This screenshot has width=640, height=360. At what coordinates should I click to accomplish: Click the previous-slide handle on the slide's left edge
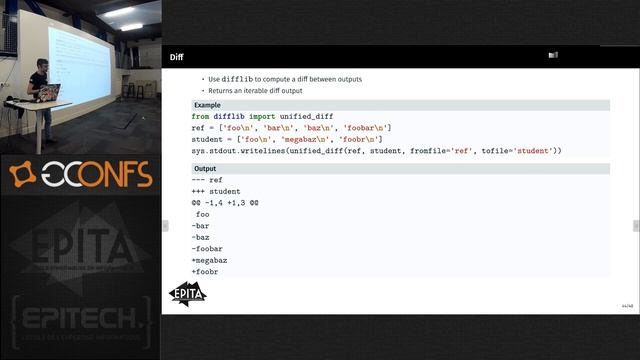click(165, 226)
